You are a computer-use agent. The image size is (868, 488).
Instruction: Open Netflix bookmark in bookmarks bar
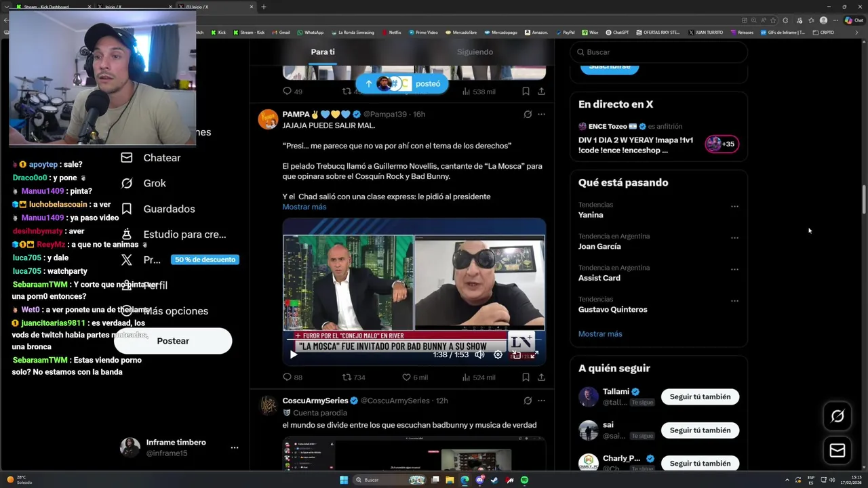(391, 32)
